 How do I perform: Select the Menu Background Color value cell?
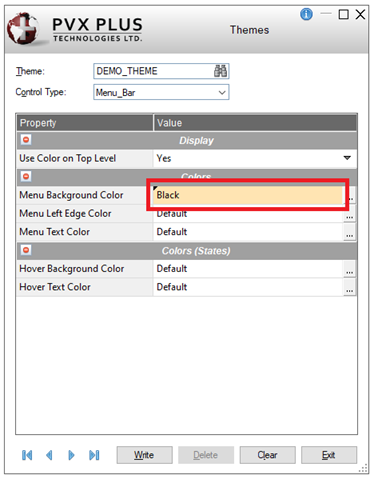pos(248,195)
